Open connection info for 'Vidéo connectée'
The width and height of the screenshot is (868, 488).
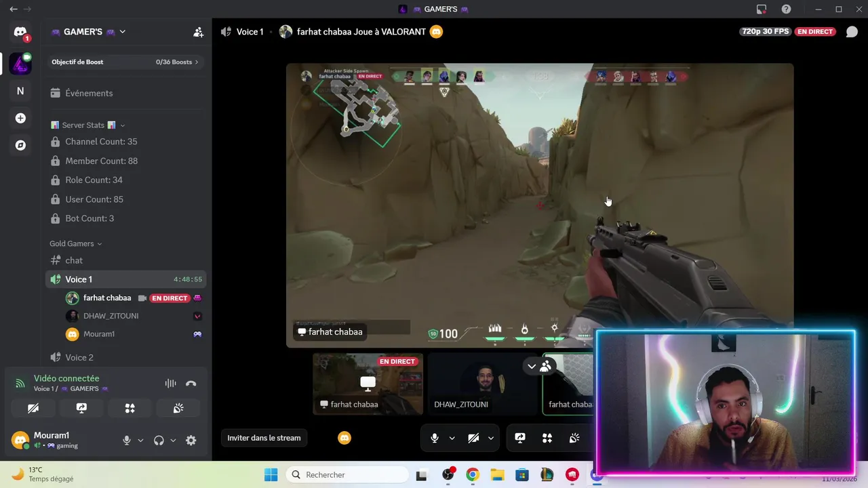(x=66, y=378)
